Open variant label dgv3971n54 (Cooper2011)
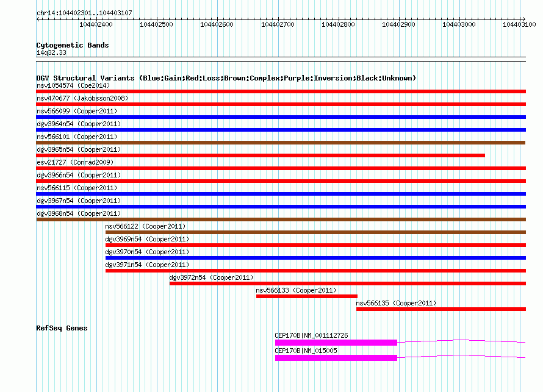543x392 pixels. pyautogui.click(x=147, y=265)
